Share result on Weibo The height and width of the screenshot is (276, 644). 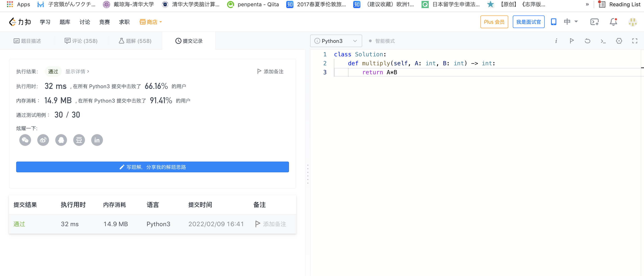click(43, 140)
